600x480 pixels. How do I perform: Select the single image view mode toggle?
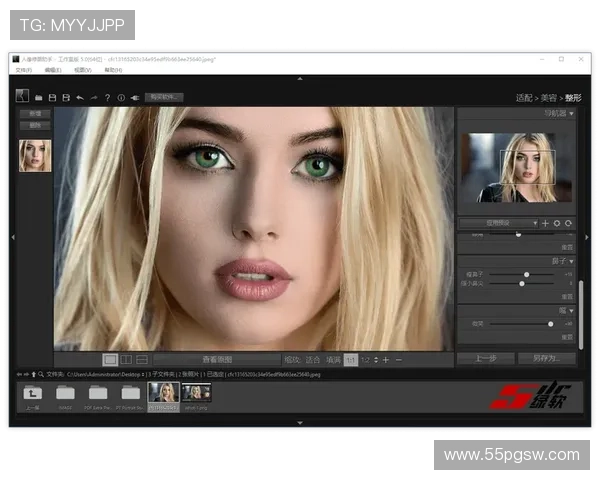(110, 359)
